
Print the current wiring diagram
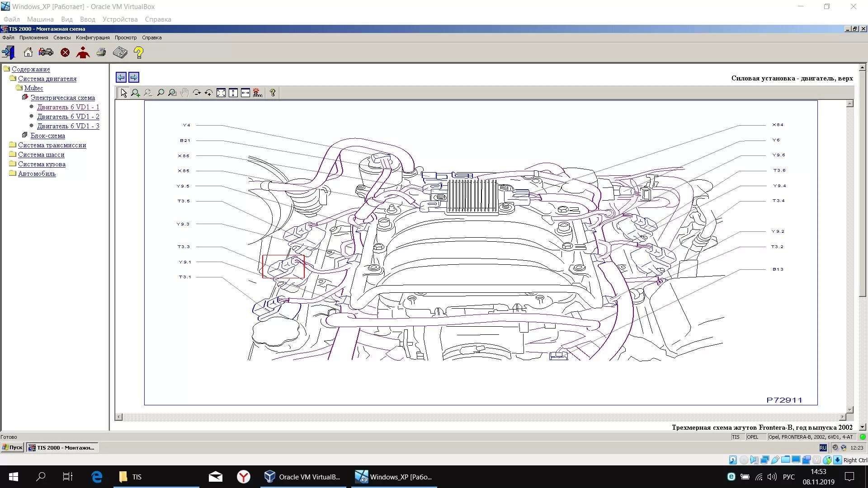coord(101,52)
